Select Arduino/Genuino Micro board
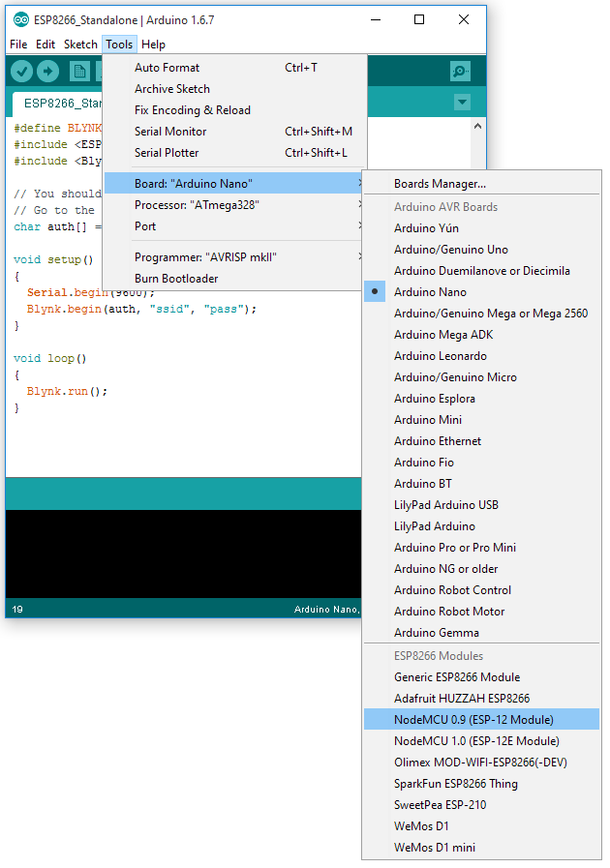 (481, 377)
